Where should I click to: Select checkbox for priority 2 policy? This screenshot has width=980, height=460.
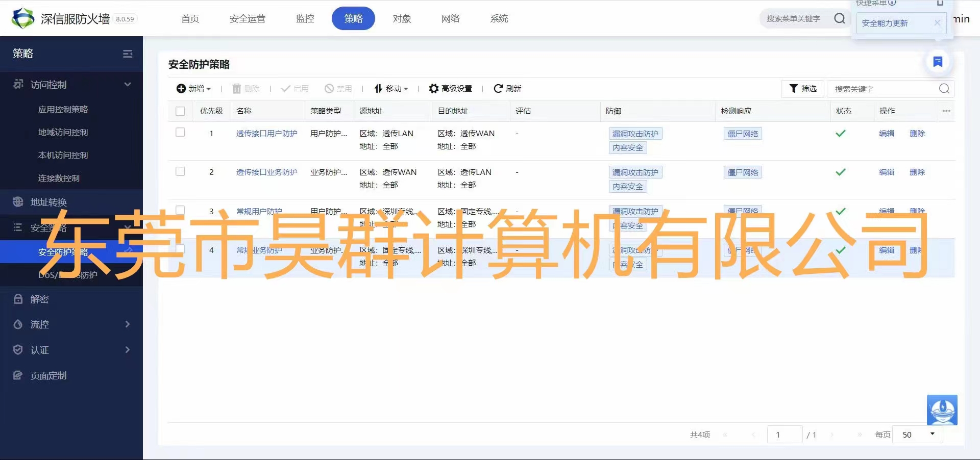click(180, 171)
